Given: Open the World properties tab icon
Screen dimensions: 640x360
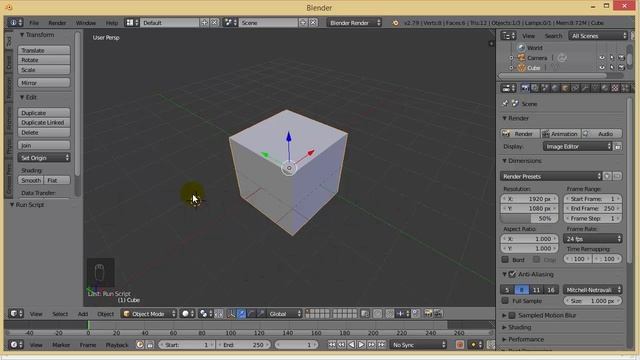Looking at the screenshot, I should [555, 88].
